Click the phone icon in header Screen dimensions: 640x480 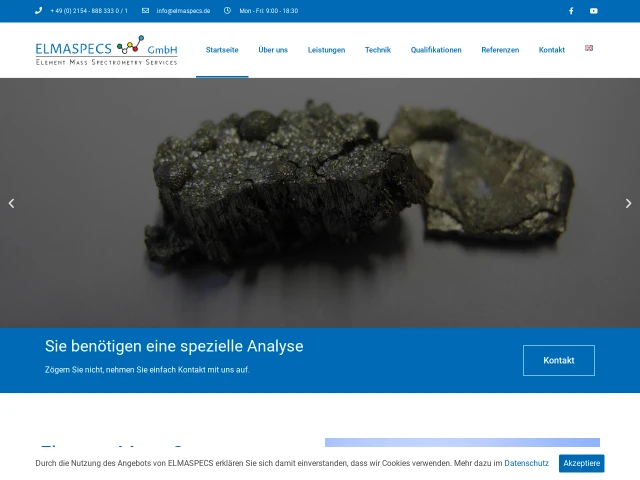click(x=39, y=11)
